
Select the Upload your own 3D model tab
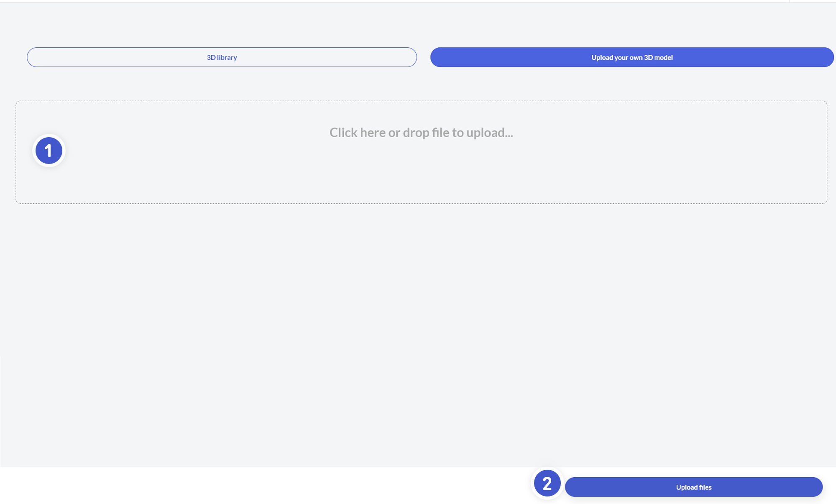tap(631, 57)
